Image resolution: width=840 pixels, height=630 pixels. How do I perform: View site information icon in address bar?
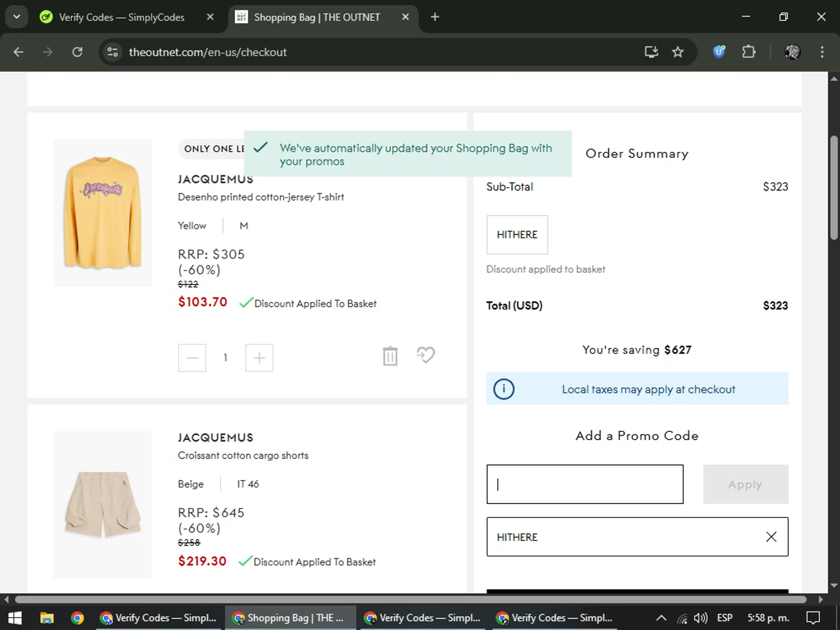[113, 52]
